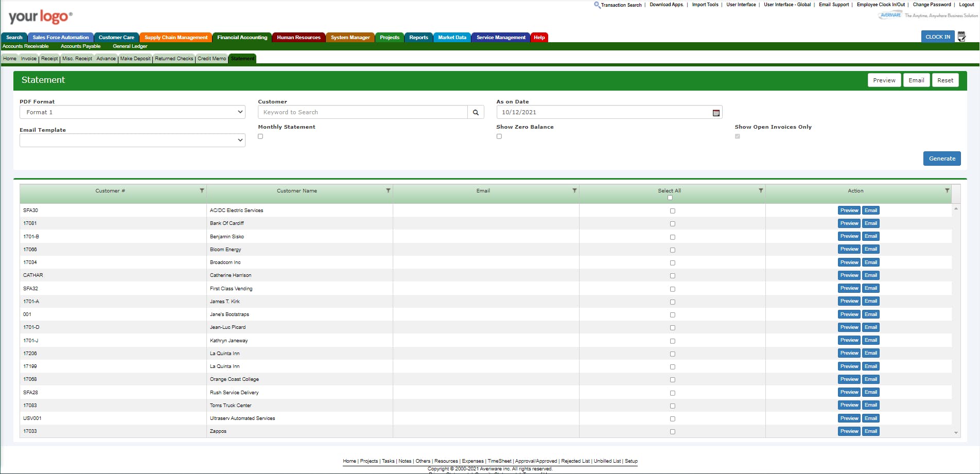Image resolution: width=980 pixels, height=474 pixels.
Task: Open the Invoice tab
Action: (29, 59)
